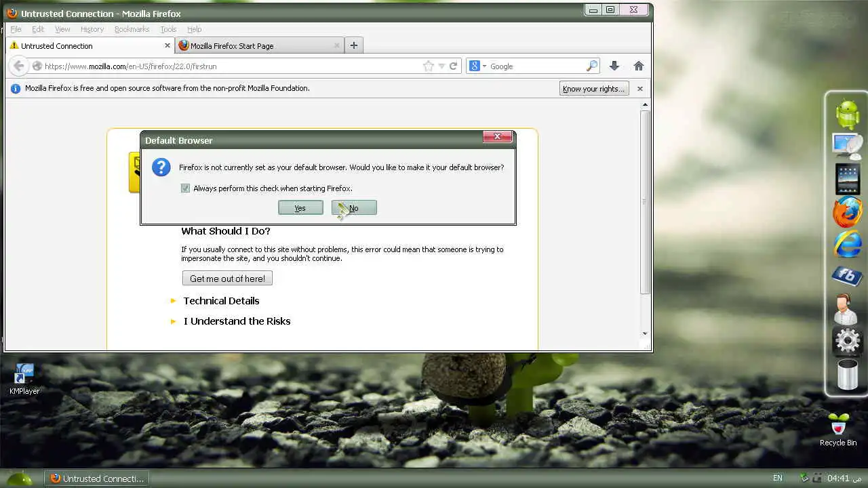Image resolution: width=868 pixels, height=488 pixels.
Task: Click the Untrusted Connection taskbar button
Action: 96,479
